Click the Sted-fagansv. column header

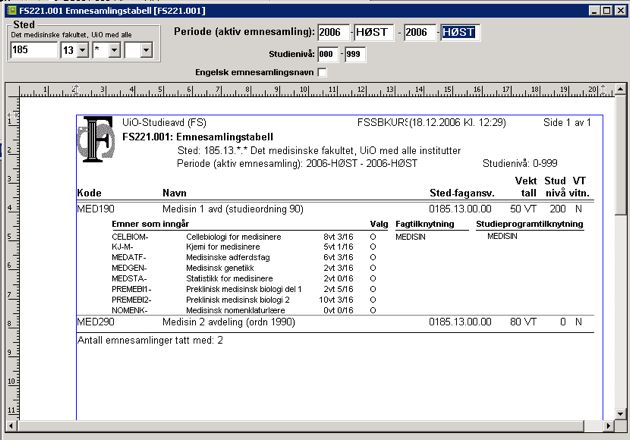click(x=462, y=193)
